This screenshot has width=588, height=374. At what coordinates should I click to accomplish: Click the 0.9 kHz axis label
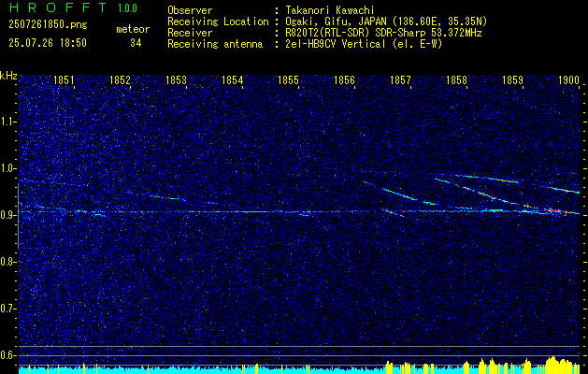(x=7, y=215)
